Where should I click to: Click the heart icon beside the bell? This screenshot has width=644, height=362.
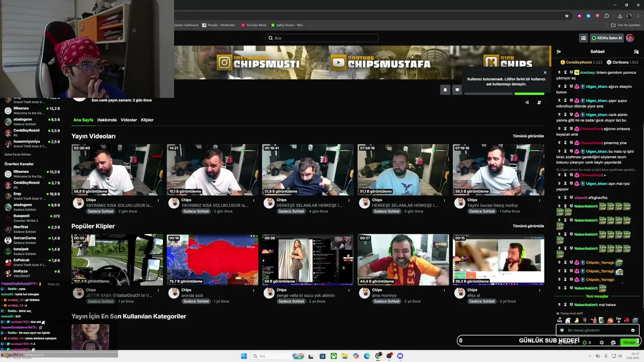tap(457, 89)
